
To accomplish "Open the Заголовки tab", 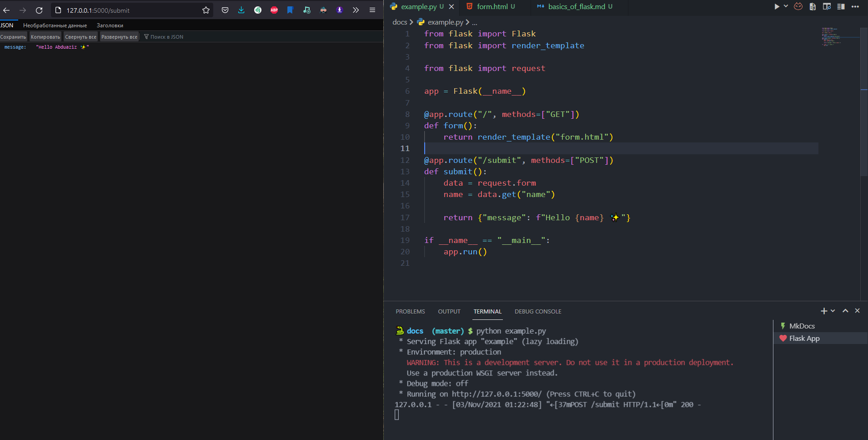I will point(110,25).
